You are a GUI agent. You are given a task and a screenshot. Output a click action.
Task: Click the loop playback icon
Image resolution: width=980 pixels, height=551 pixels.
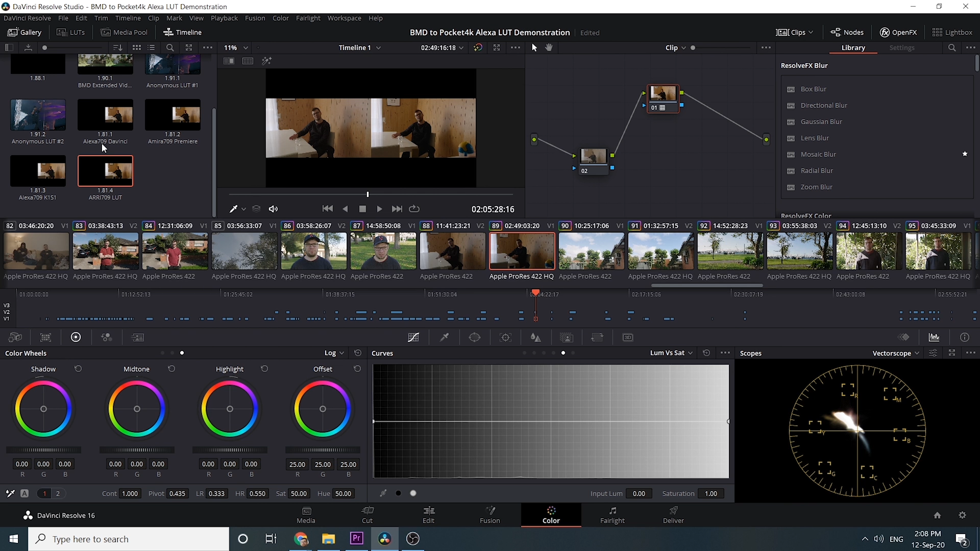(414, 209)
